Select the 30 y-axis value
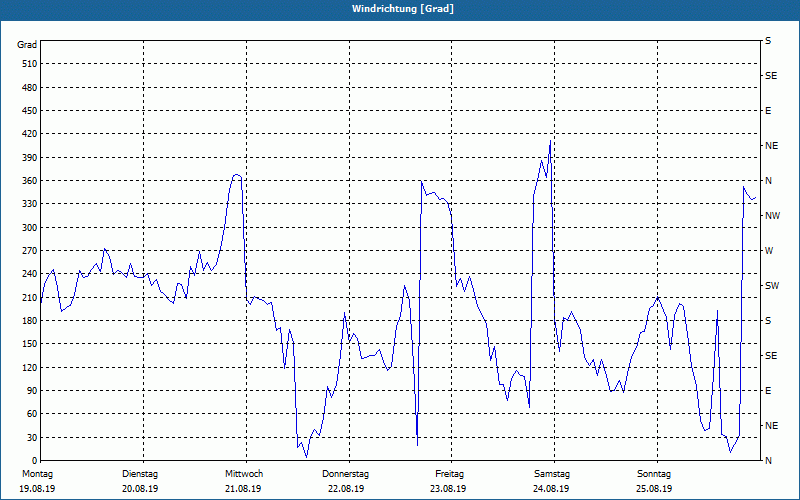 point(32,437)
